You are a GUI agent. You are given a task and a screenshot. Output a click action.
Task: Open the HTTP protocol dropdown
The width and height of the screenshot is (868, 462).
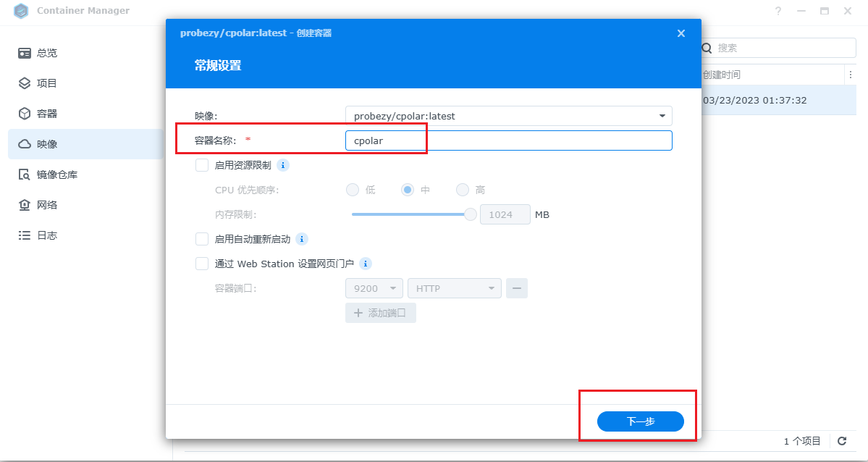(x=455, y=288)
